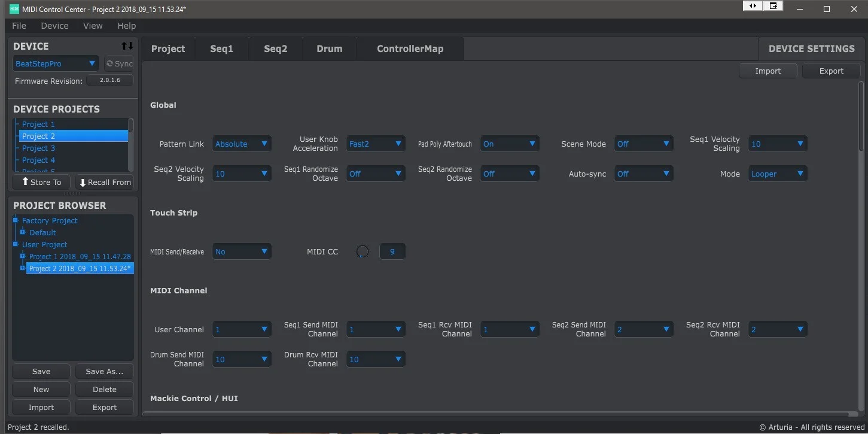
Task: Open the Seq1 Velocity Scaling dropdown
Action: coord(778,144)
